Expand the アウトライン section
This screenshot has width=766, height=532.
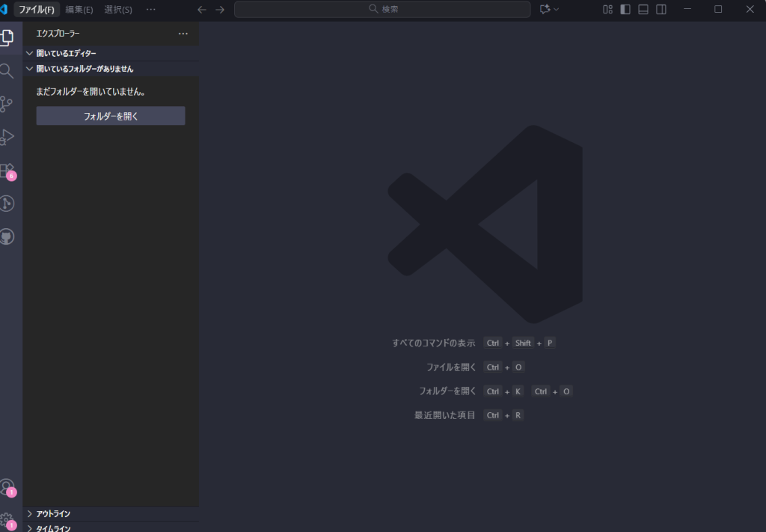(53, 513)
